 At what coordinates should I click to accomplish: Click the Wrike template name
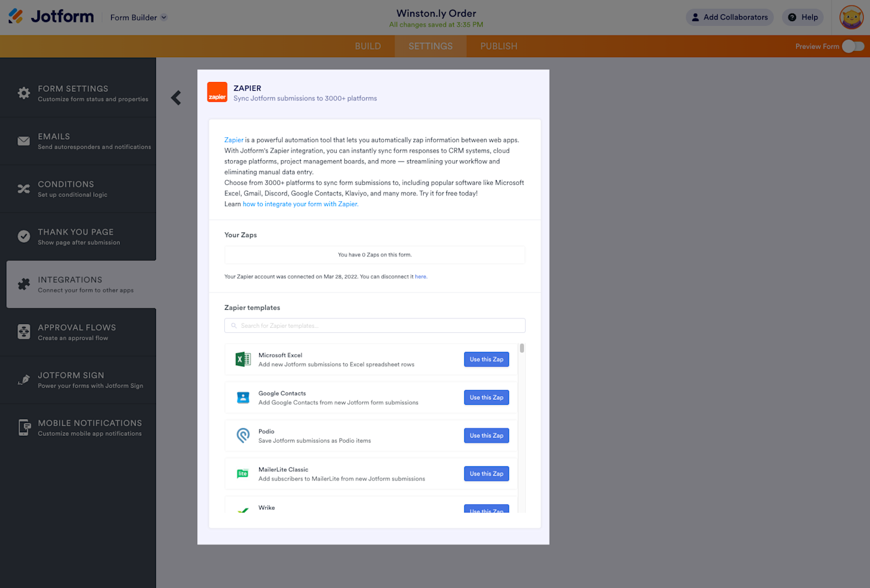coord(267,507)
